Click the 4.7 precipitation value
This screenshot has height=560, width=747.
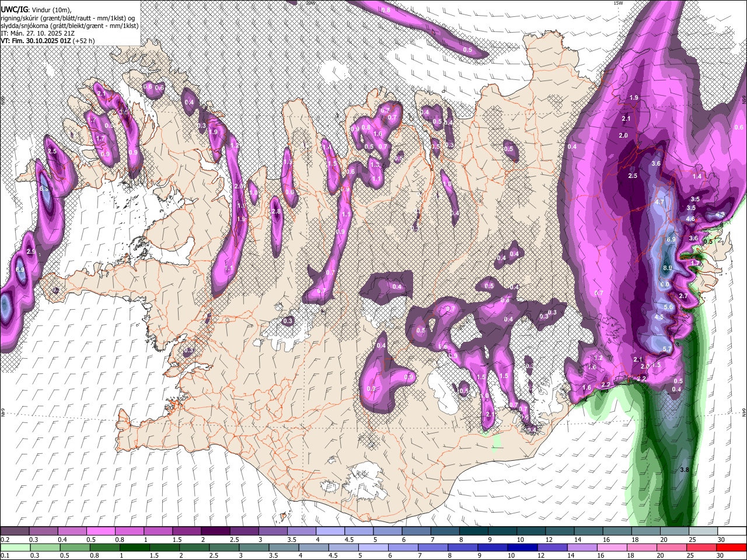(x=660, y=202)
